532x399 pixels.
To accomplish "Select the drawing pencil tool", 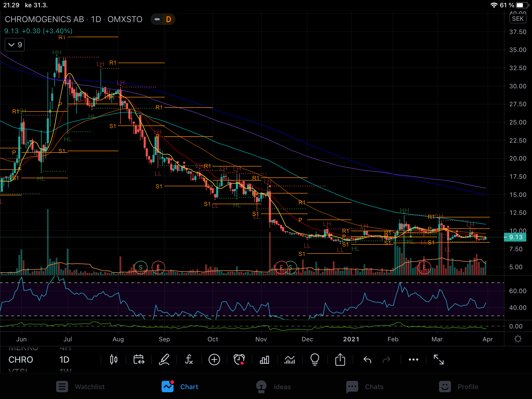I will [164, 360].
